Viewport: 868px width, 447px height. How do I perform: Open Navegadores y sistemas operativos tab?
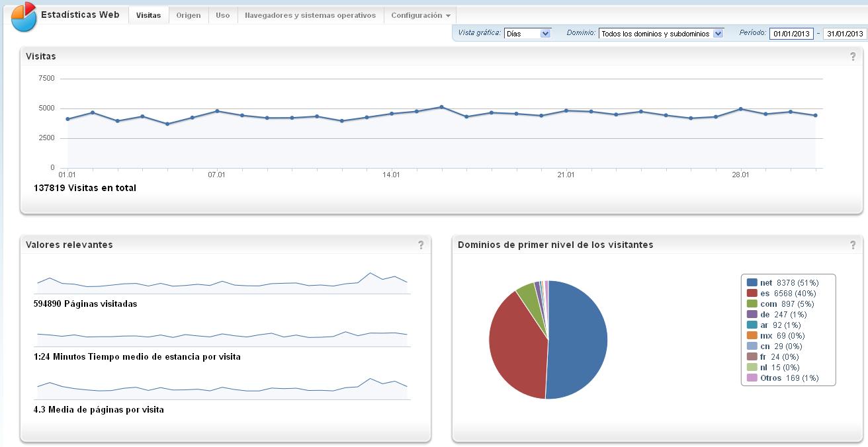tap(310, 15)
